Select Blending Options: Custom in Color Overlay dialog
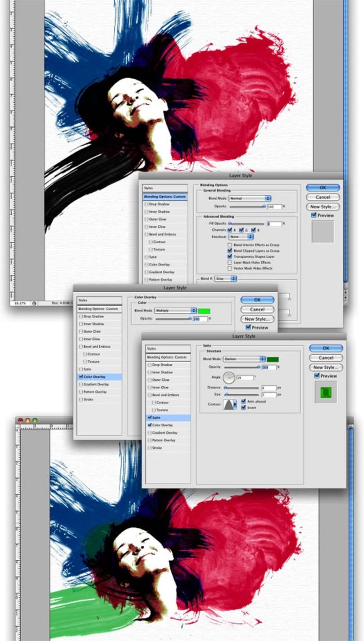Image resolution: width=364 pixels, height=641 pixels. 99,309
